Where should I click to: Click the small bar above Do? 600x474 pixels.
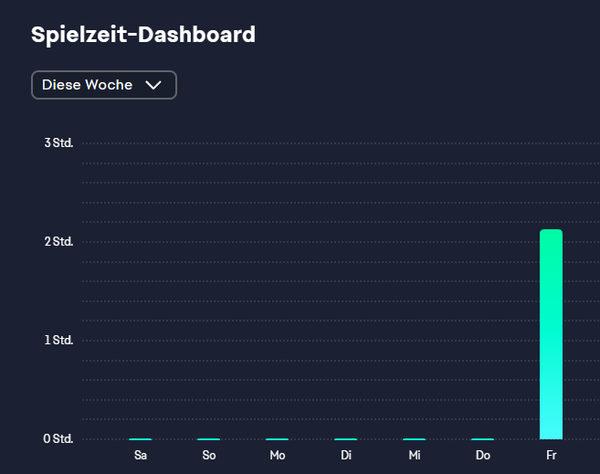point(483,439)
